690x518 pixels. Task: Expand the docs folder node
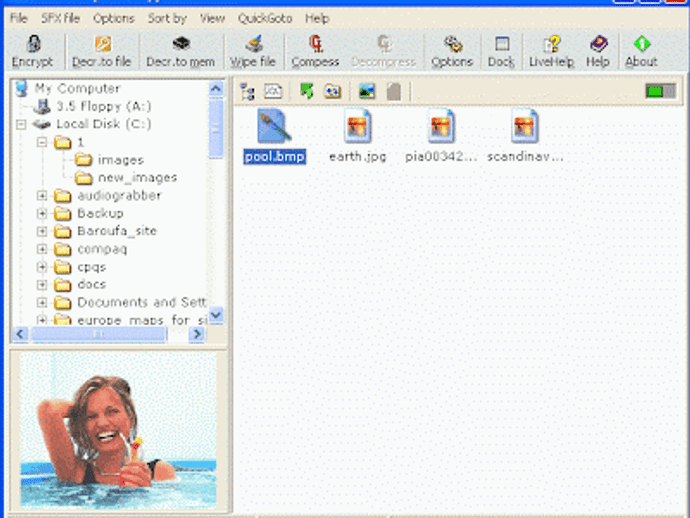(x=42, y=285)
